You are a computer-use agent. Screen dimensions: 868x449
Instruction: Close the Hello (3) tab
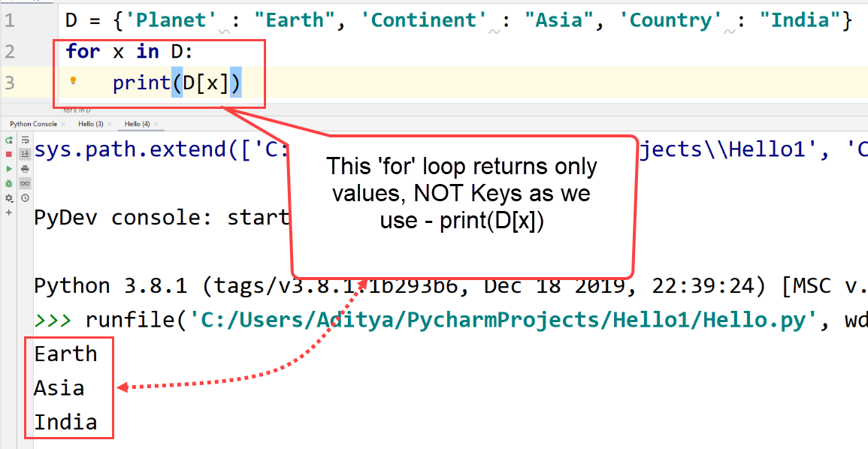tap(110, 124)
